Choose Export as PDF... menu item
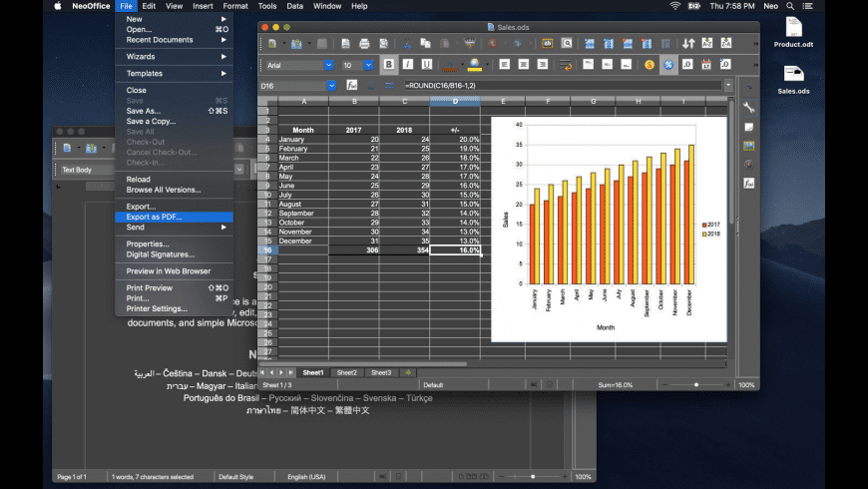Image resolution: width=868 pixels, height=489 pixels. 174,217
